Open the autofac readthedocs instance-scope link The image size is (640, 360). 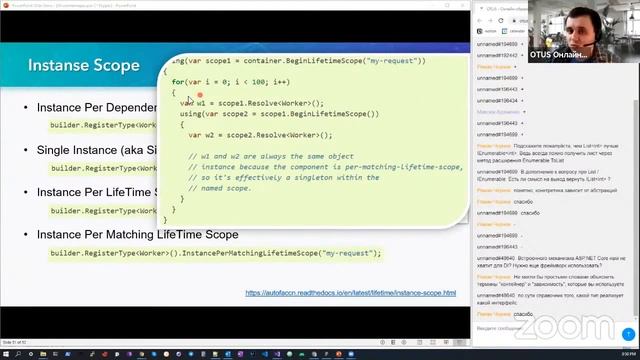351,293
